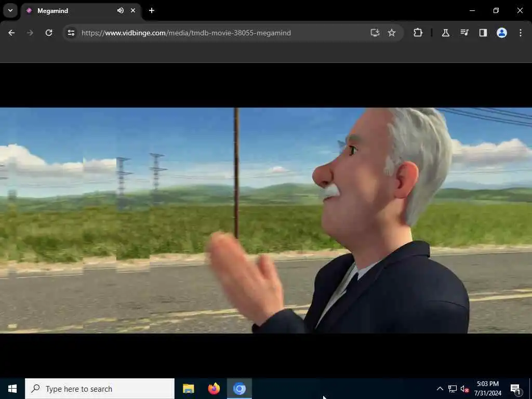Open File Explorer from taskbar
This screenshot has width=532, height=399.
click(188, 389)
